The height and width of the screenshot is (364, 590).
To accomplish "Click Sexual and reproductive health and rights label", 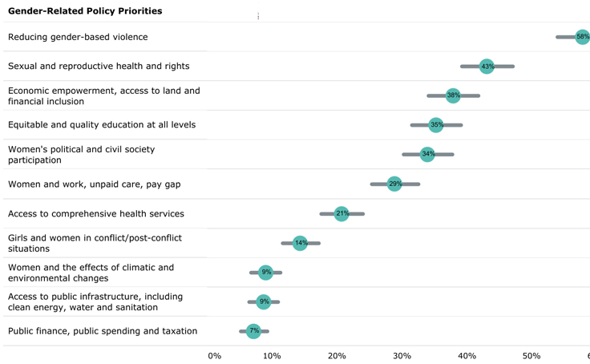I will click(x=99, y=67).
